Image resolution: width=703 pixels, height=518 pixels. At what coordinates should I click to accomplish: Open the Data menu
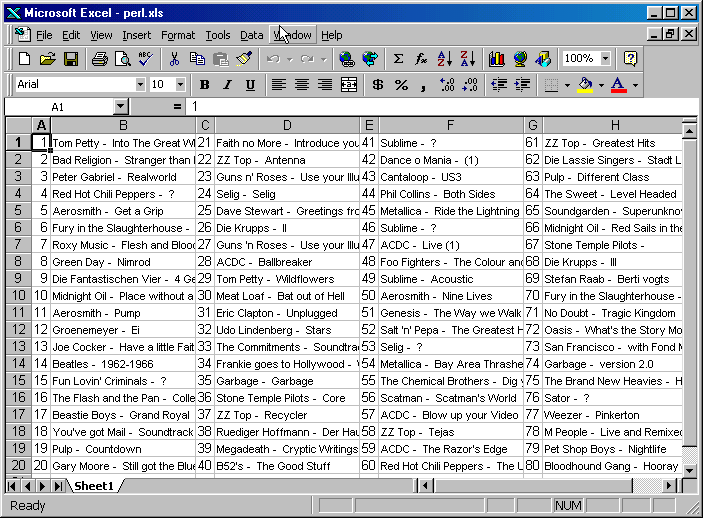coord(252,35)
